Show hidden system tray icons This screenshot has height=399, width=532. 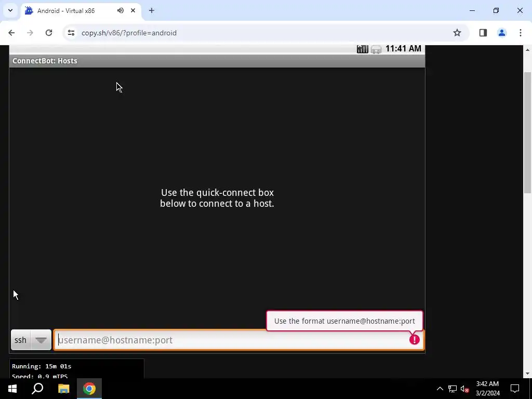[440, 389]
